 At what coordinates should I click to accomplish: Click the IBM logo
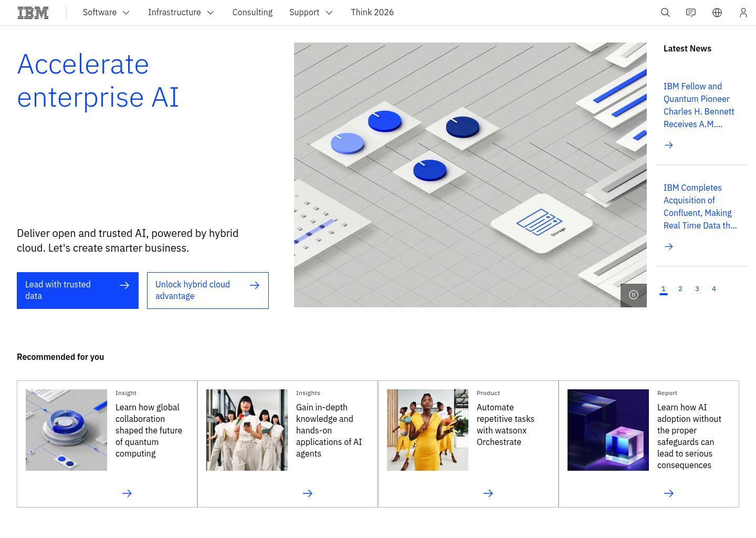(33, 12)
